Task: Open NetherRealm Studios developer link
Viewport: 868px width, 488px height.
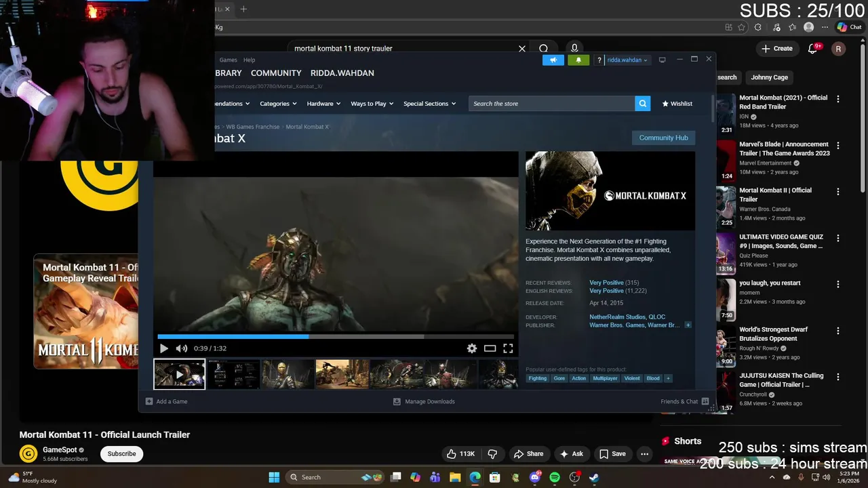Action: coord(617,317)
